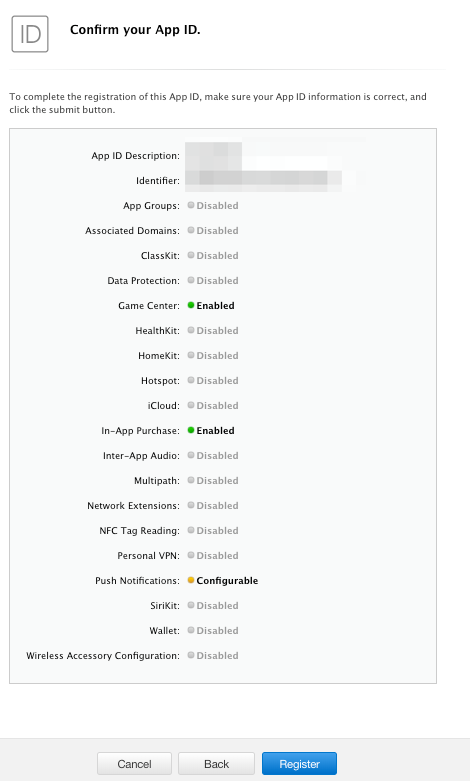The height and width of the screenshot is (781, 470).
Task: Click the orange Push Notifications status dot
Action: click(x=191, y=580)
